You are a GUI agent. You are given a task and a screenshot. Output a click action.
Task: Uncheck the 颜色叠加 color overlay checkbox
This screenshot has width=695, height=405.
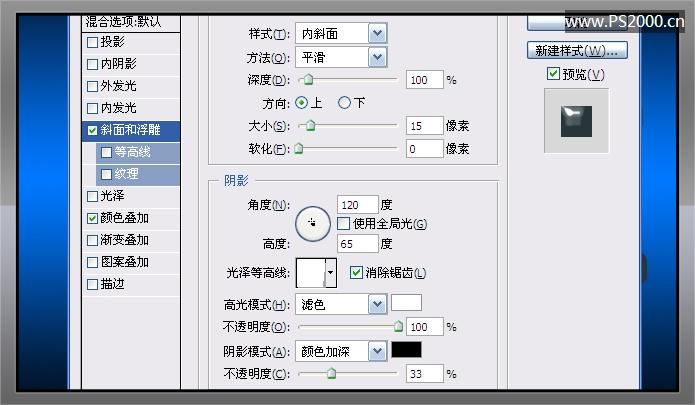pyautogui.click(x=92, y=218)
